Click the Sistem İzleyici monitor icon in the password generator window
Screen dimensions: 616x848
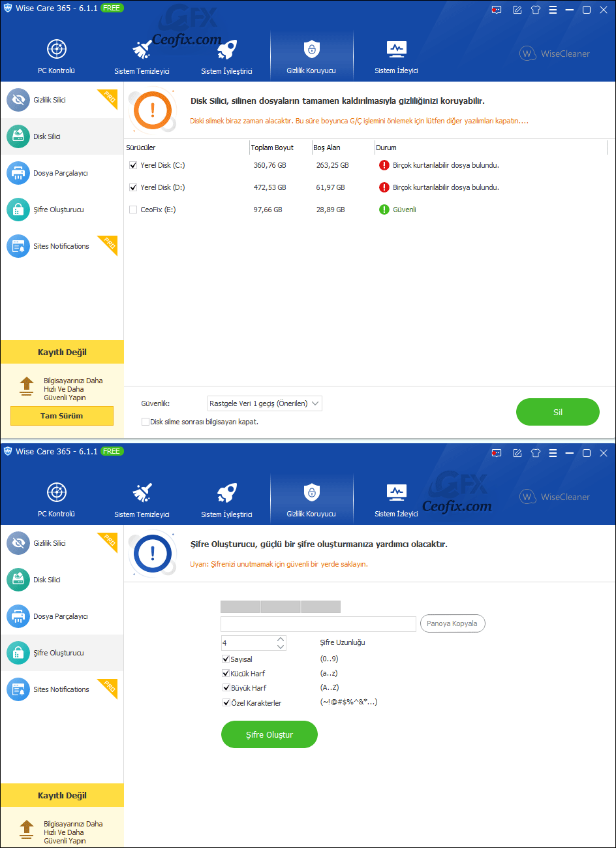tap(397, 492)
